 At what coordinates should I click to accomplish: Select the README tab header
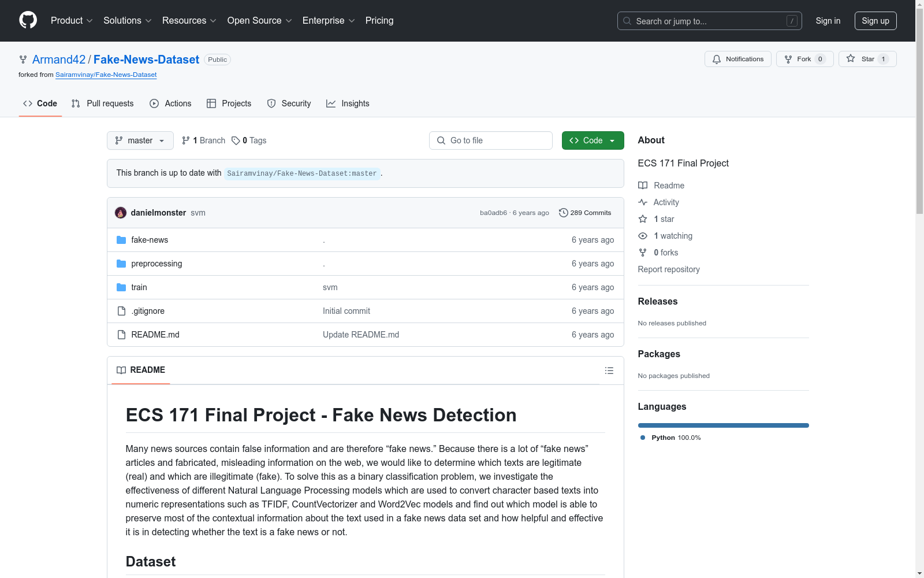pos(141,370)
